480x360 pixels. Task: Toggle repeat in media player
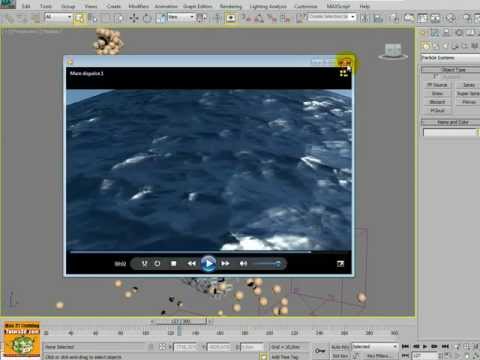tap(157, 264)
